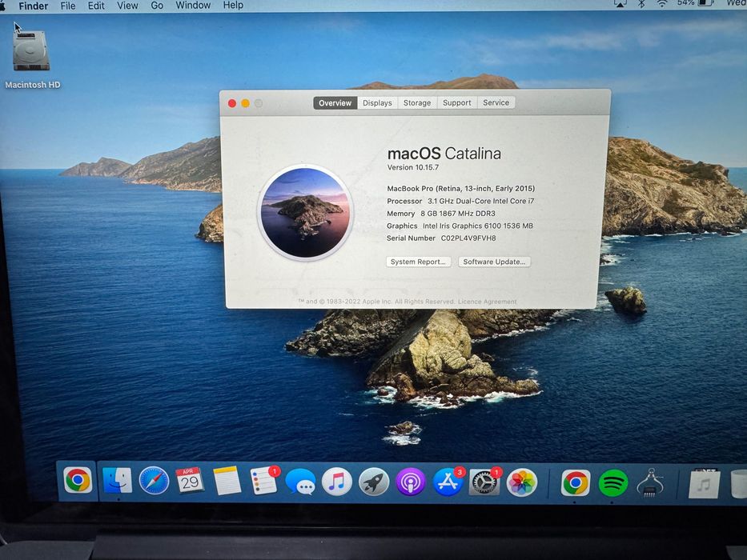Click the AirPlay icon in menu bar
Viewport: 747px width, 560px height.
[x=620, y=4]
